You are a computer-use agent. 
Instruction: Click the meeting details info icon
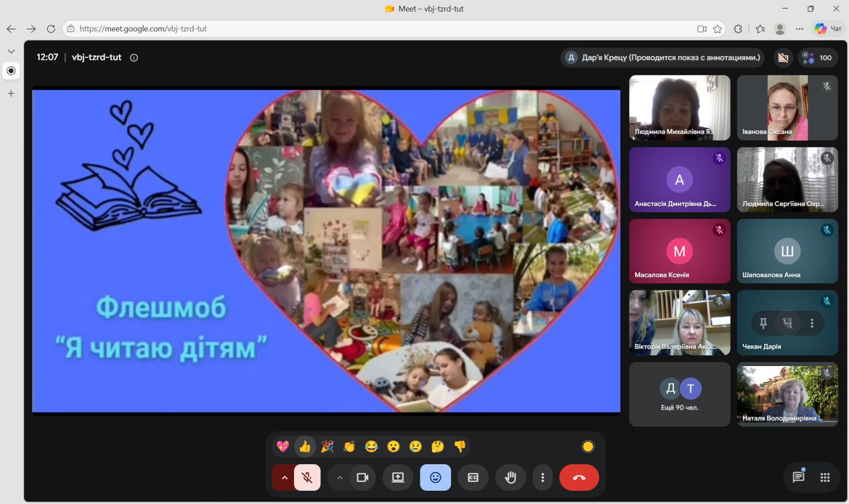click(x=134, y=57)
